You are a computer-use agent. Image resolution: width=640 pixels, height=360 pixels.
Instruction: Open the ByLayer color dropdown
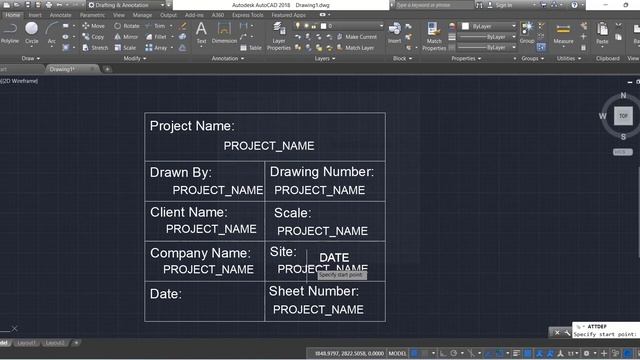[x=489, y=26]
